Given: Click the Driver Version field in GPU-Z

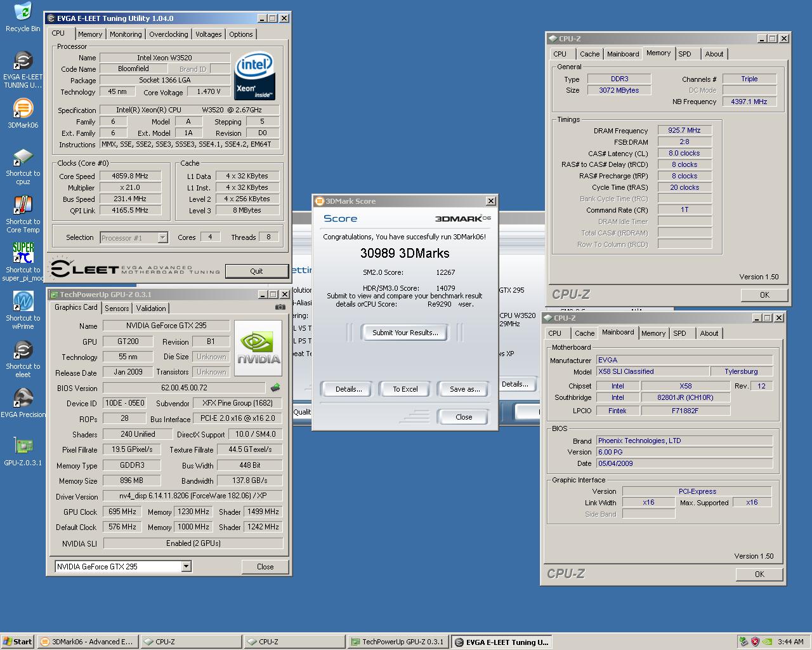Looking at the screenshot, I should click(193, 496).
